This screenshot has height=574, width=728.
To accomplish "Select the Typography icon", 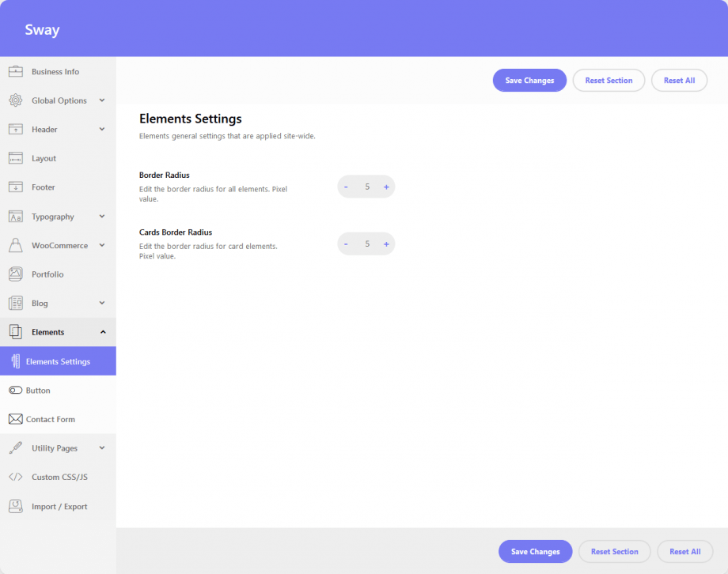I will click(x=16, y=216).
